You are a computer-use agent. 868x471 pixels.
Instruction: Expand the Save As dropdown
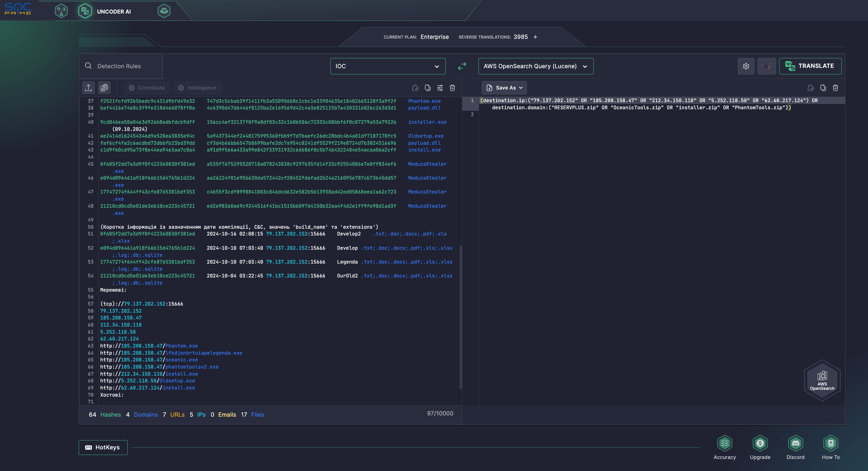tap(504, 88)
